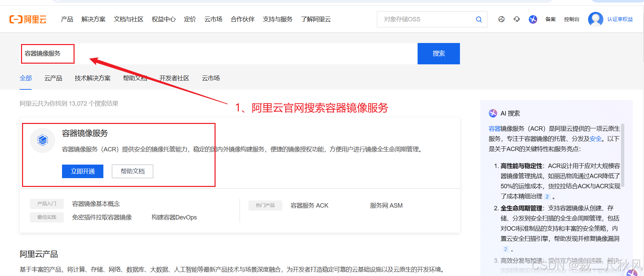Open the 权益中心 menu
The height and width of the screenshot is (276, 644).
tap(164, 19)
